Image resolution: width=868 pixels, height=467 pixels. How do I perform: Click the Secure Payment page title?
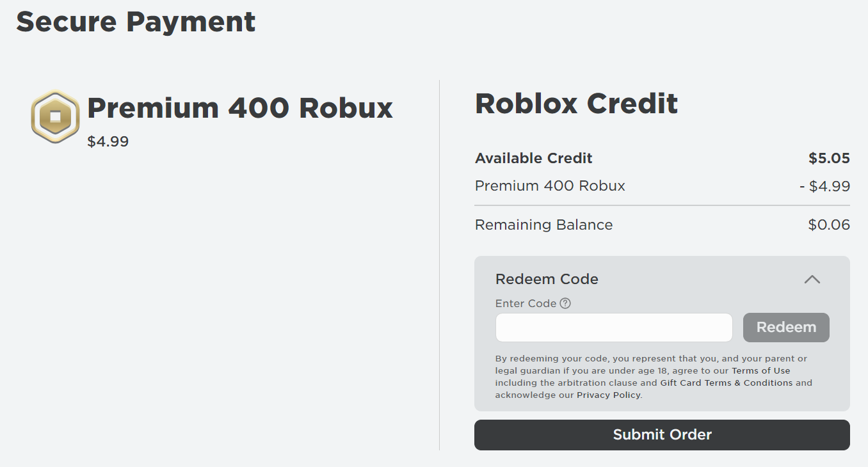coord(136,22)
